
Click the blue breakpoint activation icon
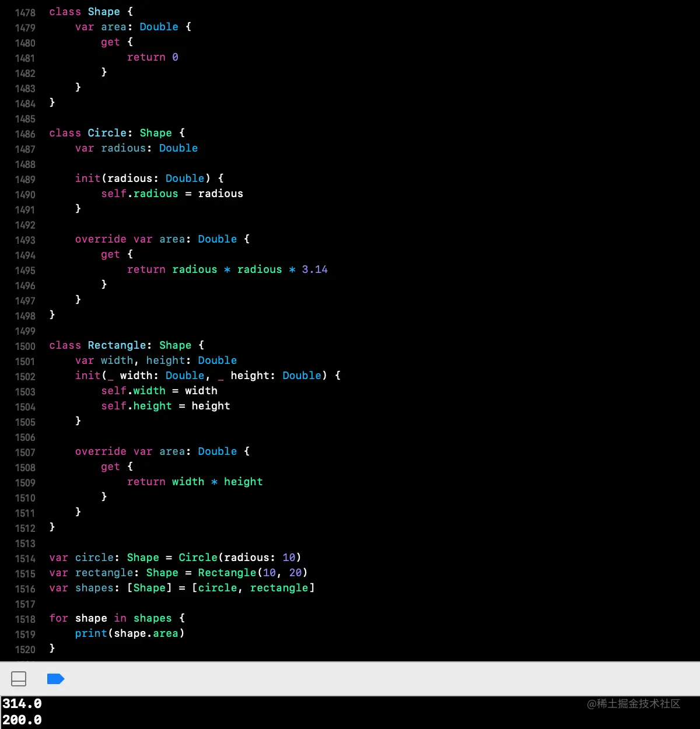coord(55,679)
